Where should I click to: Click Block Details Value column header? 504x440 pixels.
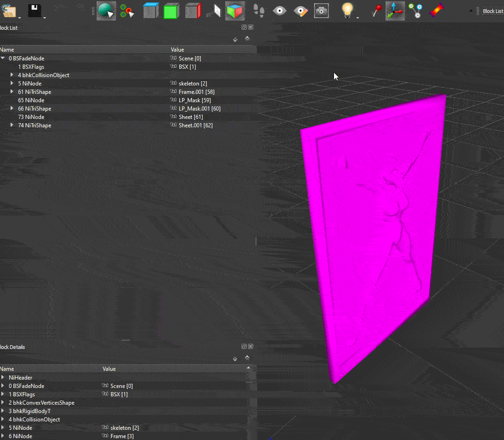pyautogui.click(x=174, y=368)
